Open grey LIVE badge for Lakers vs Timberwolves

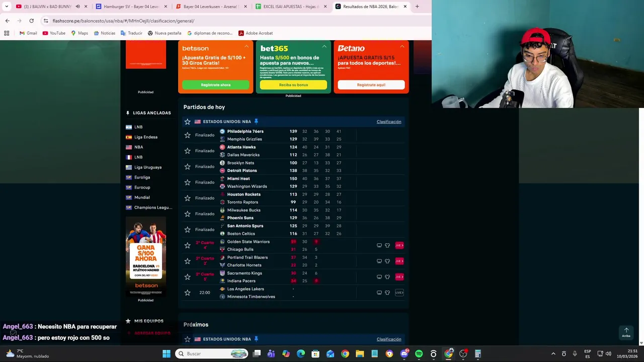pyautogui.click(x=399, y=293)
